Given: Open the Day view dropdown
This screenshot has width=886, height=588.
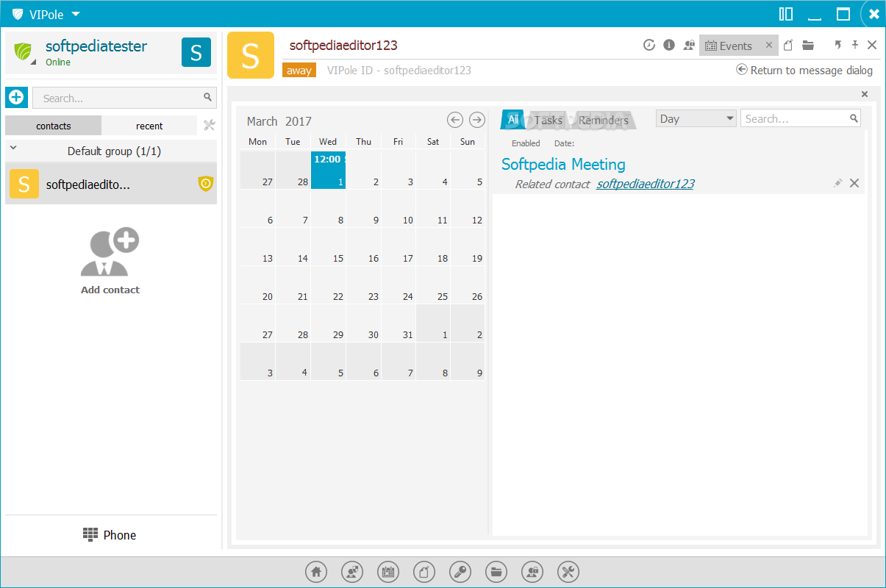Looking at the screenshot, I should 696,118.
